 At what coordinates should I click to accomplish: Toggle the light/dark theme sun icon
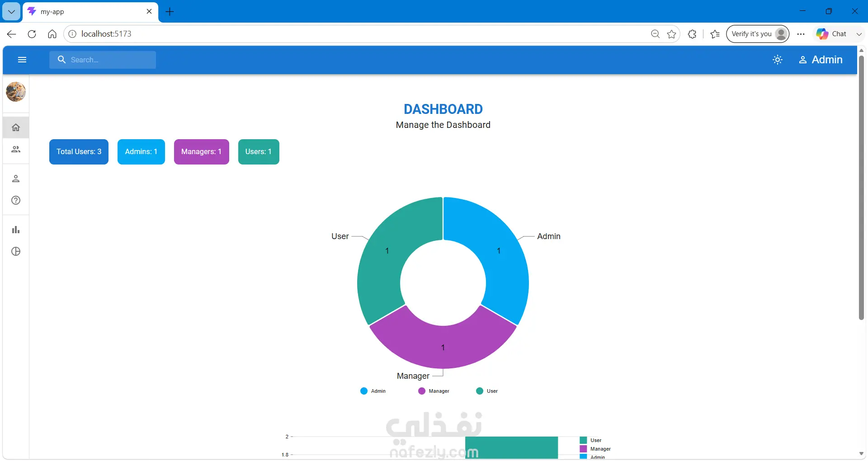(x=778, y=60)
